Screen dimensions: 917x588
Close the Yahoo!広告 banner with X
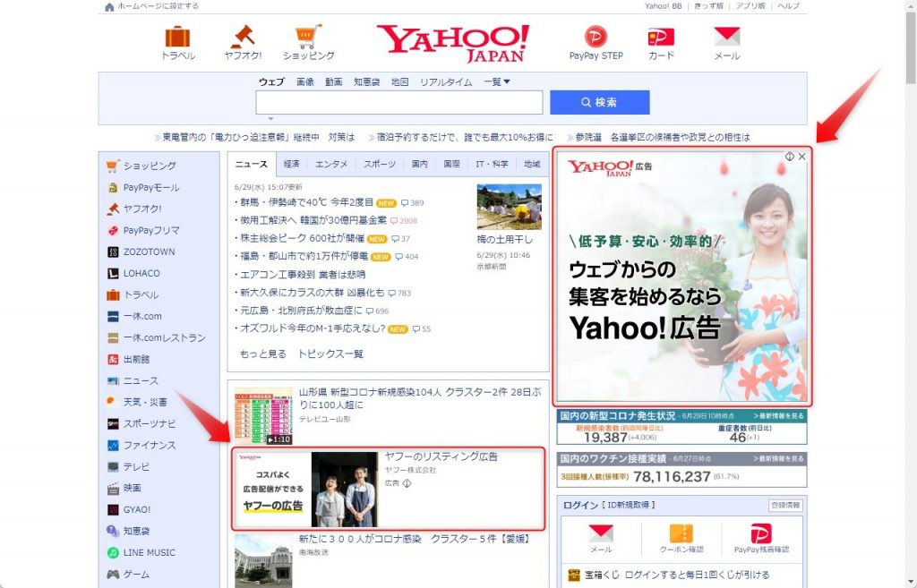coord(801,157)
